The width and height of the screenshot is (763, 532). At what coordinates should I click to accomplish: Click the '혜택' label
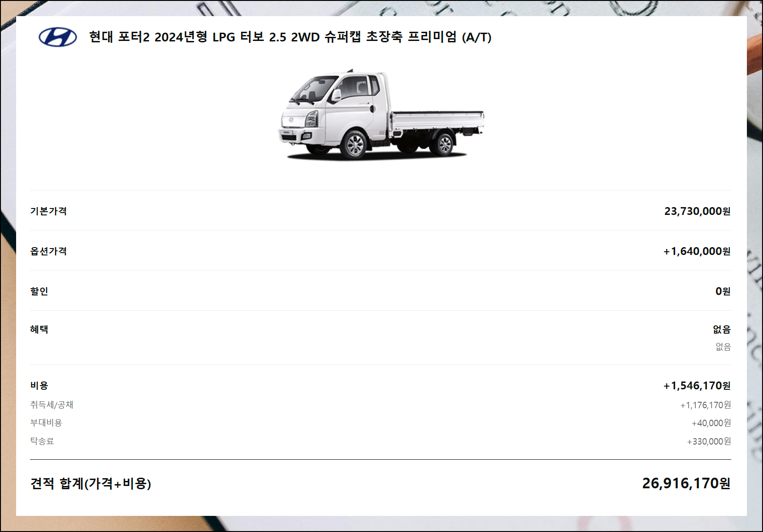pyautogui.click(x=39, y=329)
